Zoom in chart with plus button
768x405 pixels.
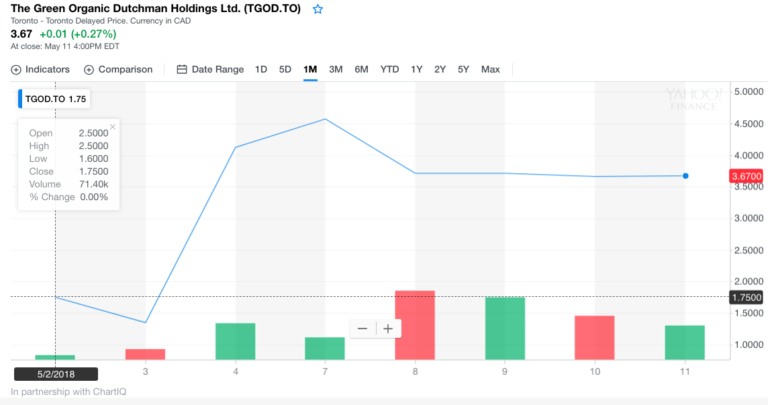coord(387,329)
